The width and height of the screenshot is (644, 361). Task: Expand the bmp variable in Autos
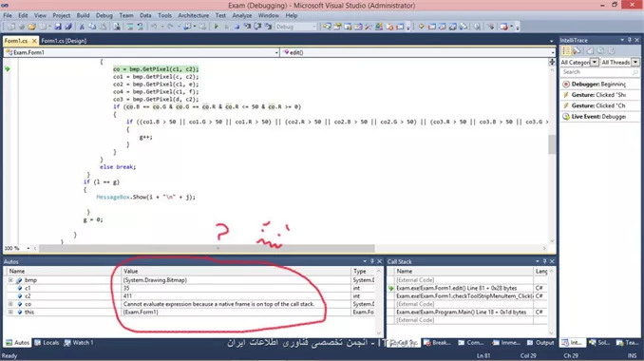pyautogui.click(x=10, y=280)
